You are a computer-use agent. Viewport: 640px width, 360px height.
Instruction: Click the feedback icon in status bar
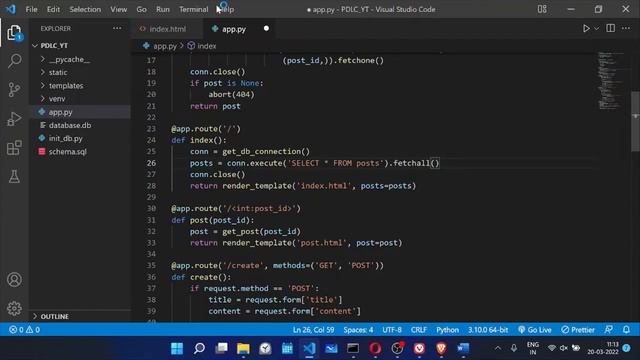click(609, 329)
